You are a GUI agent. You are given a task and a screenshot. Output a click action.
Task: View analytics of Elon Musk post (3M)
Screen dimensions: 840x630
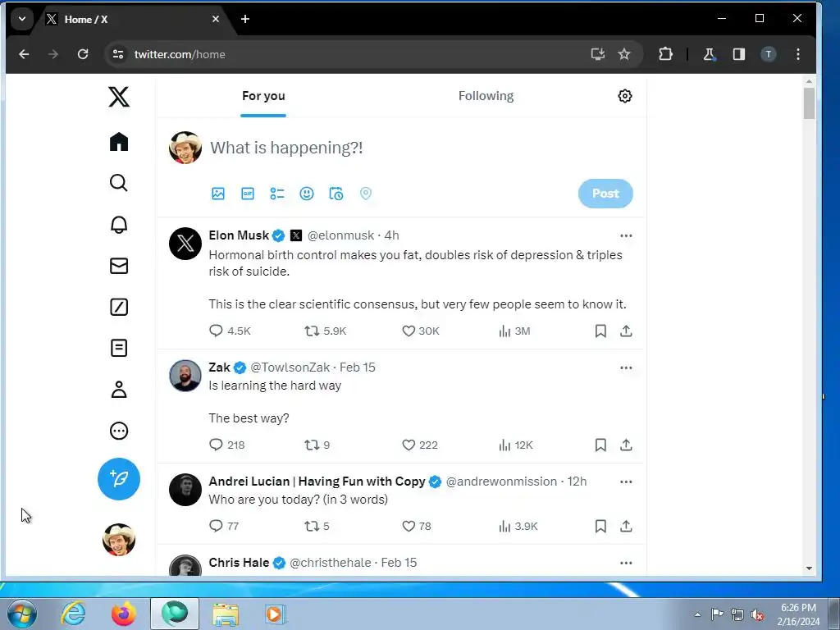pyautogui.click(x=514, y=331)
